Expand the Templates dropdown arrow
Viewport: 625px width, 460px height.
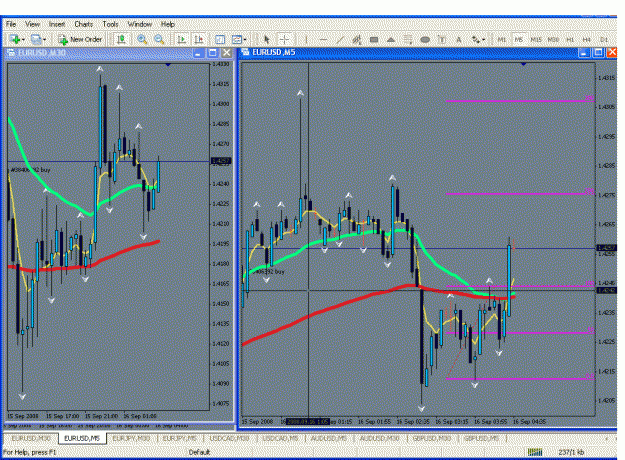[x=245, y=39]
